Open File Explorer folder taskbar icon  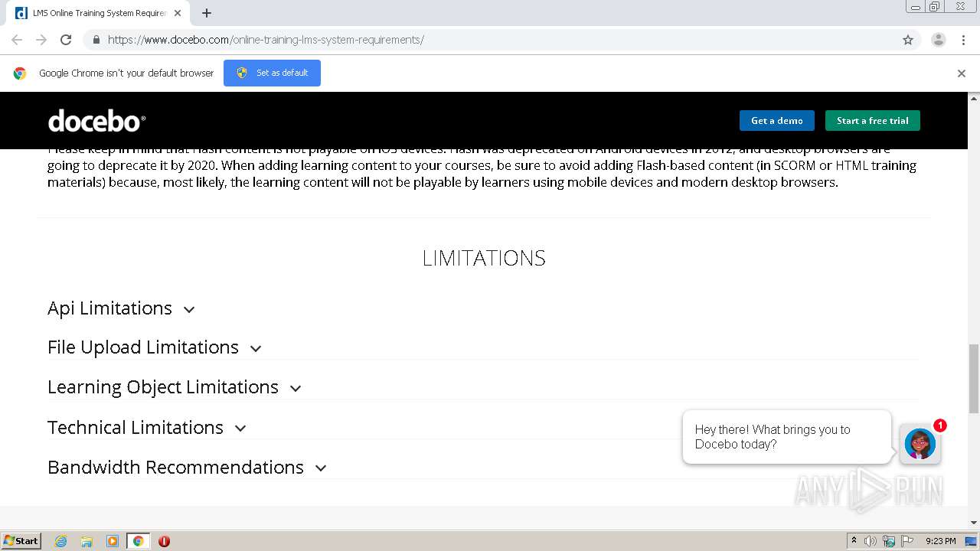tap(87, 541)
